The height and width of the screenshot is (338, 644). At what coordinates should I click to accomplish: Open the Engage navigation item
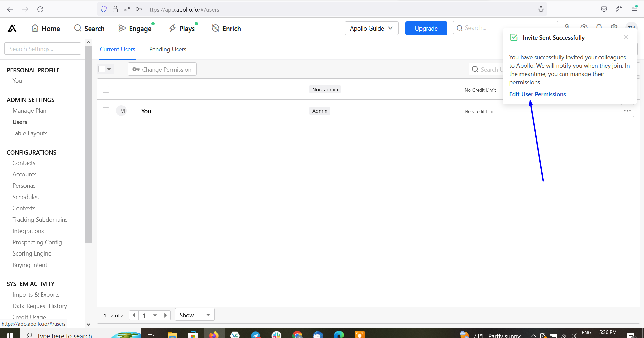tap(135, 29)
